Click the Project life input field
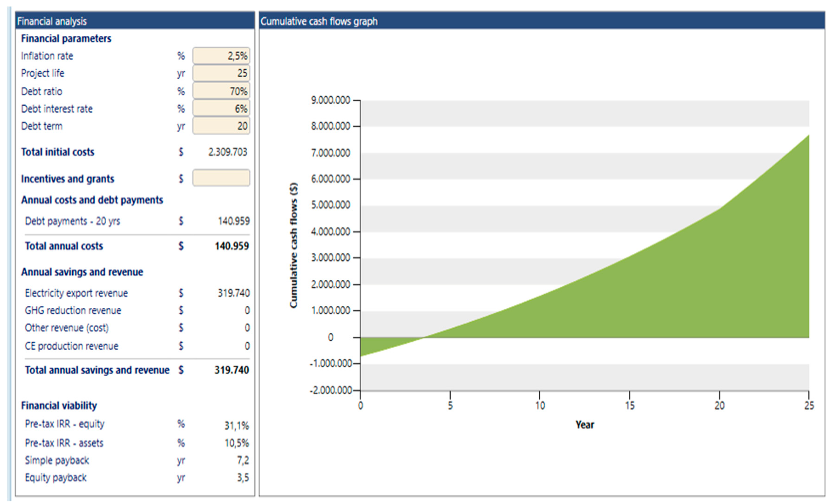 pos(221,73)
